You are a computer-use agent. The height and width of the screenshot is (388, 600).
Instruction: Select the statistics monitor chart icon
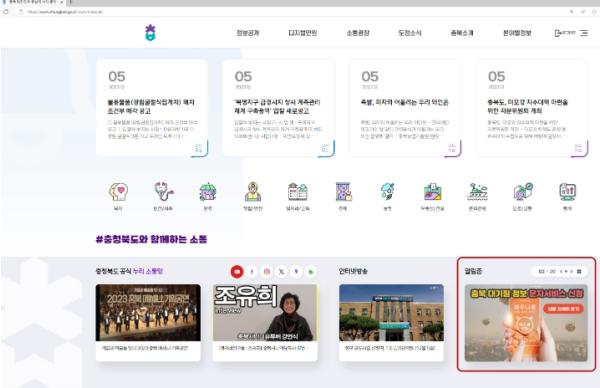pos(567,192)
